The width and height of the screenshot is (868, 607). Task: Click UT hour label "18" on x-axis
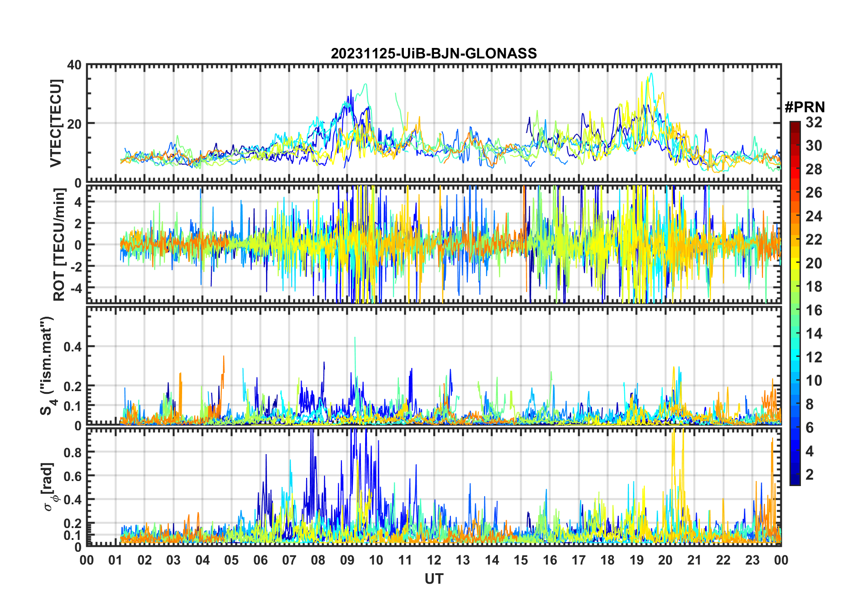pos(607,560)
